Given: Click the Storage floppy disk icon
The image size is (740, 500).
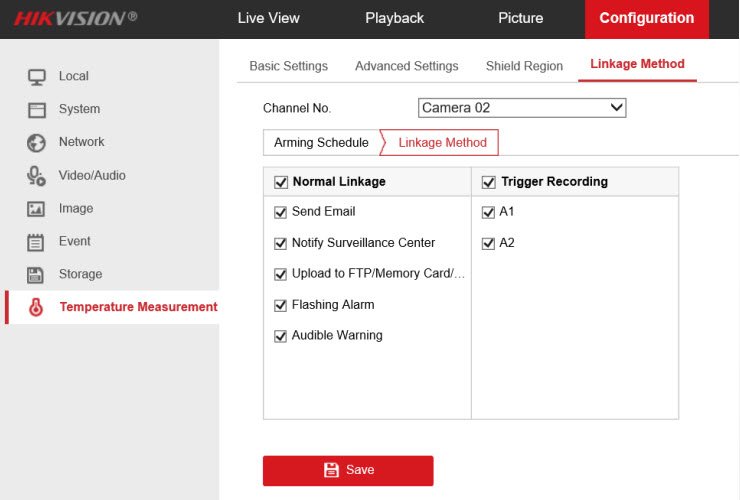Looking at the screenshot, I should click(36, 275).
